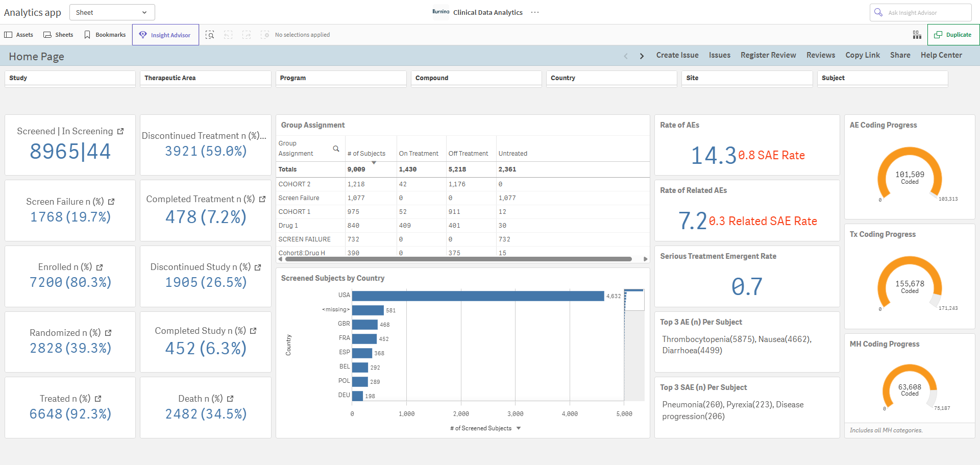This screenshot has width=980, height=465.
Task: Open the Compound filter pane
Action: (x=476, y=78)
